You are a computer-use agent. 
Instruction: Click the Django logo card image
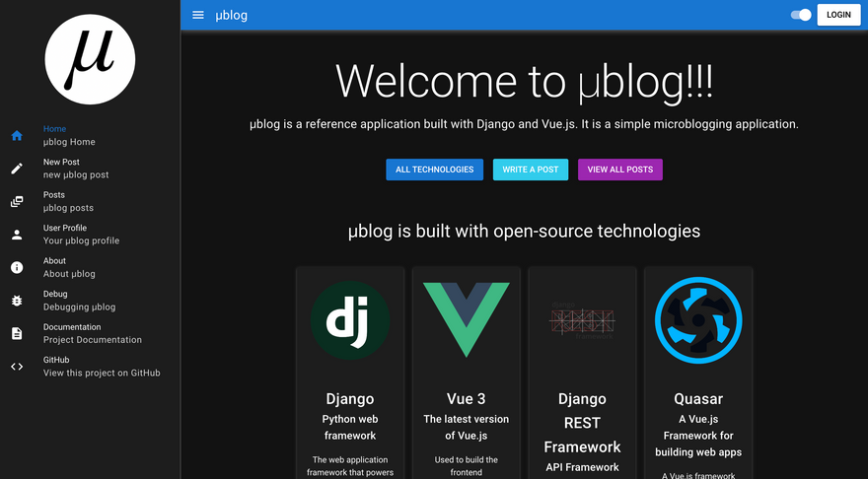(x=350, y=320)
